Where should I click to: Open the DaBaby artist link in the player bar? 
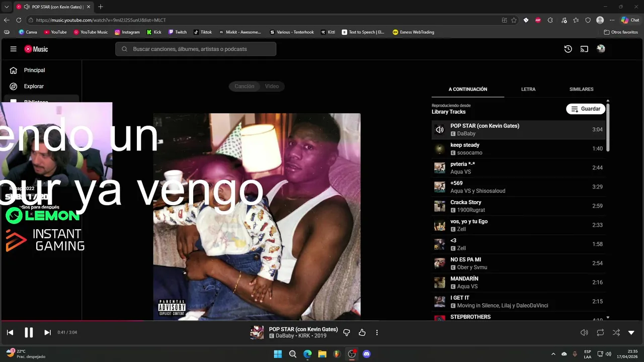click(x=285, y=336)
